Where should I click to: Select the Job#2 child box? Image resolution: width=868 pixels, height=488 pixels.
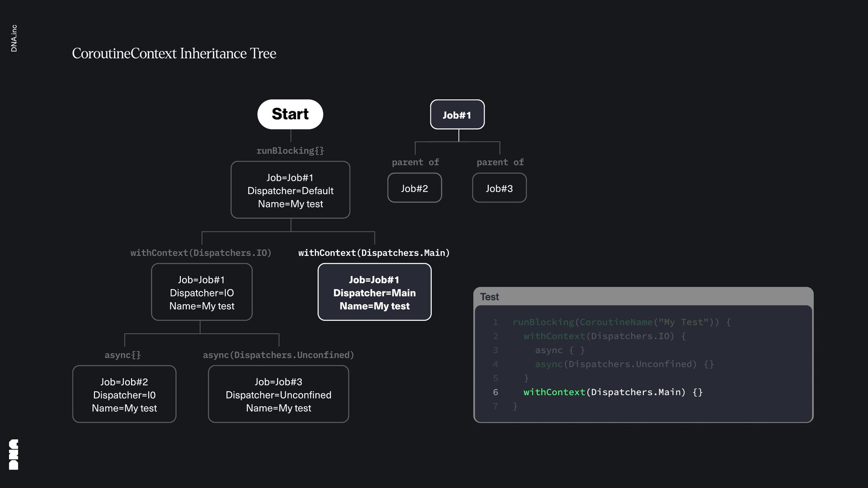pyautogui.click(x=414, y=188)
